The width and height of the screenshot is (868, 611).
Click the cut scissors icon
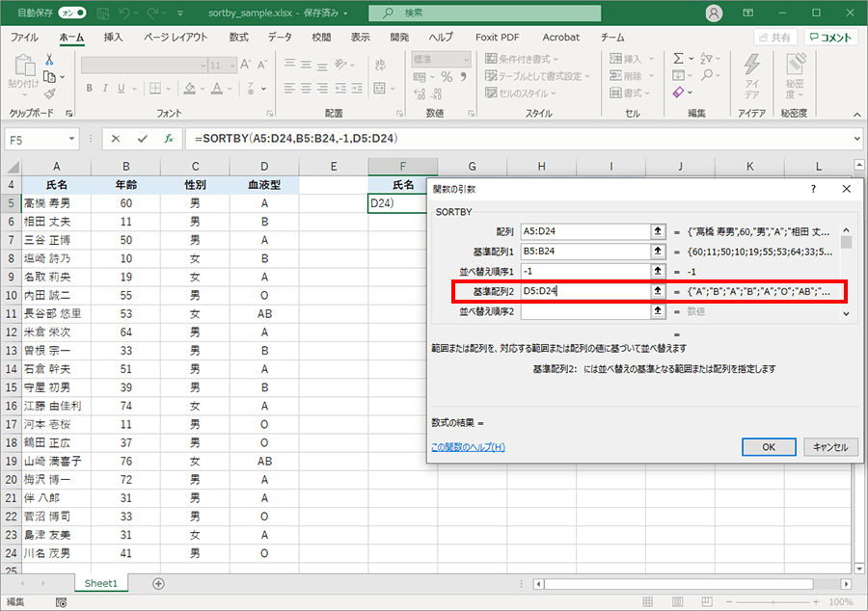(49, 59)
